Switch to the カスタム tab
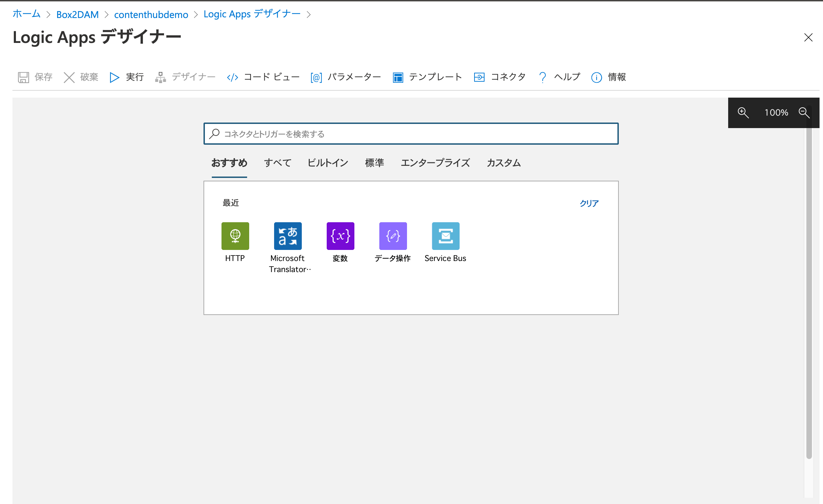 pyautogui.click(x=504, y=163)
